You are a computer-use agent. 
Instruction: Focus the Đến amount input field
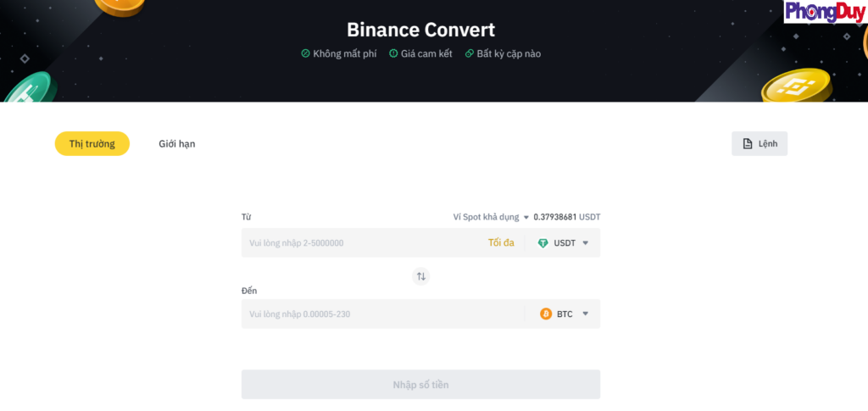pyautogui.click(x=381, y=314)
